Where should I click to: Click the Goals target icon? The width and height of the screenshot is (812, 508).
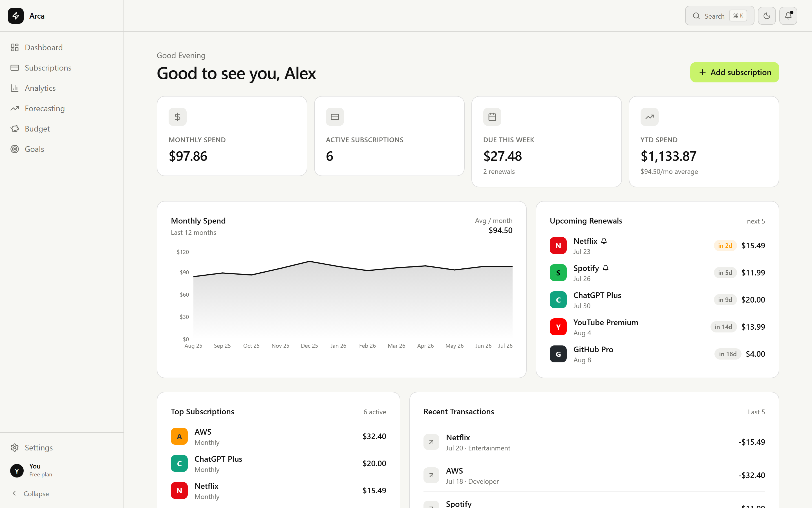[x=14, y=149]
